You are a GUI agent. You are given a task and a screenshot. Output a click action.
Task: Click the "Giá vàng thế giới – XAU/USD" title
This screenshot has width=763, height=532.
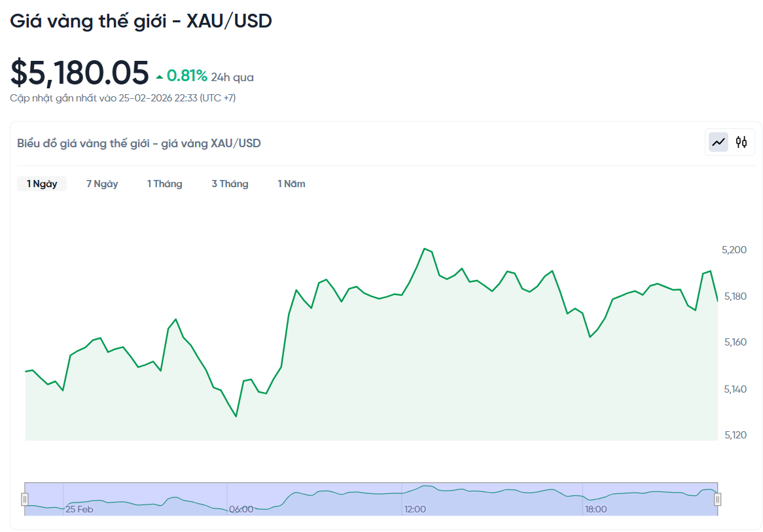pos(141,20)
